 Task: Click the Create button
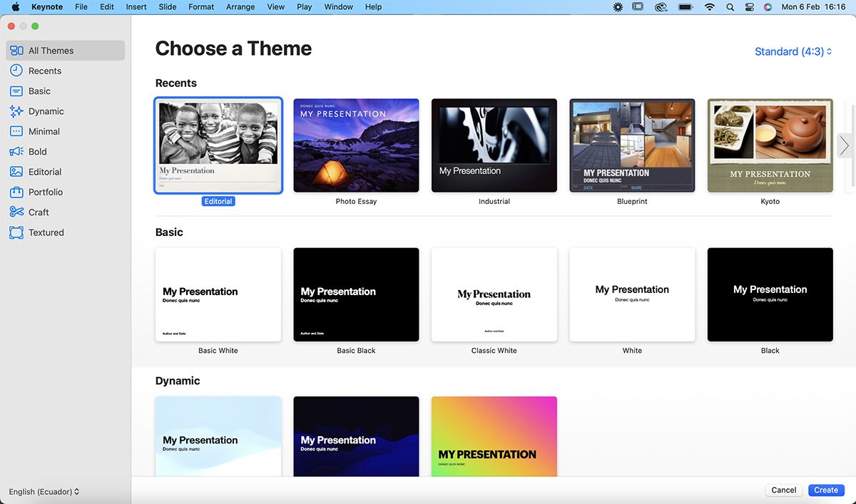(x=826, y=490)
